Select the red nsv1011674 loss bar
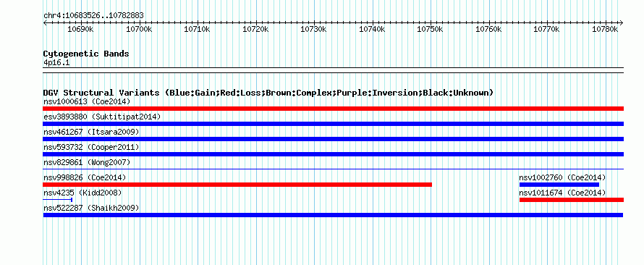This screenshot has height=265, width=644. pyautogui.click(x=572, y=200)
